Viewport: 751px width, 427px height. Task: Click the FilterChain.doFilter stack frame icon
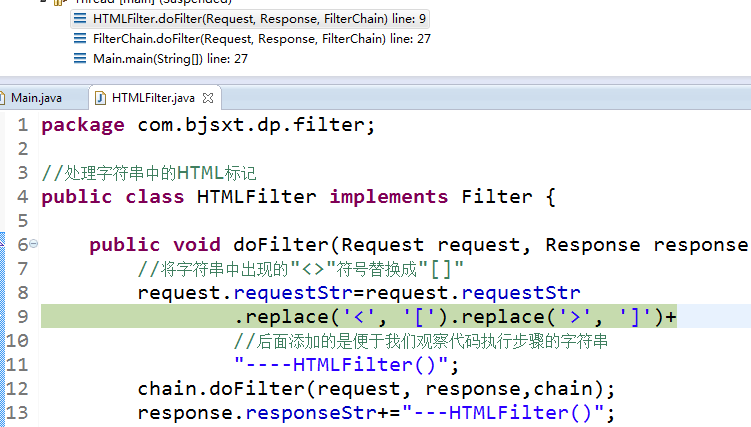click(80, 38)
